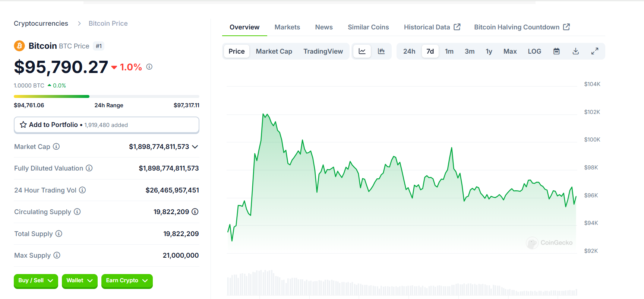
Task: Expand chart to fullscreen
Action: (595, 51)
